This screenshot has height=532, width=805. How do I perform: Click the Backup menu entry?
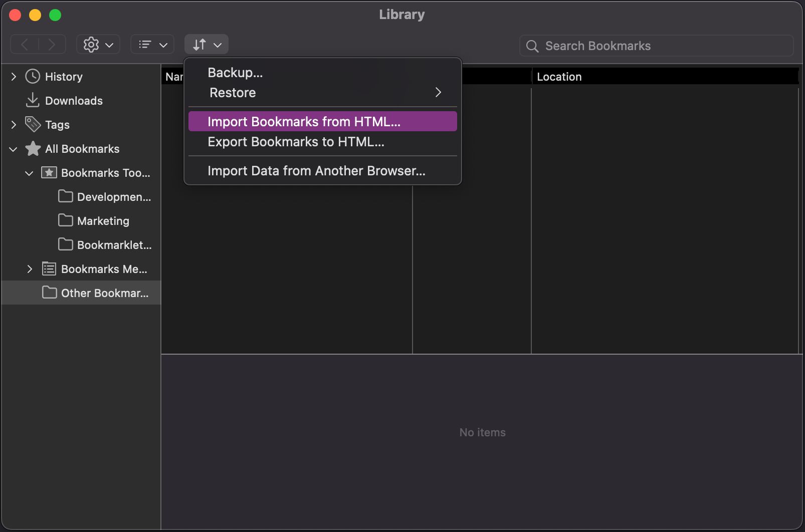pos(235,72)
